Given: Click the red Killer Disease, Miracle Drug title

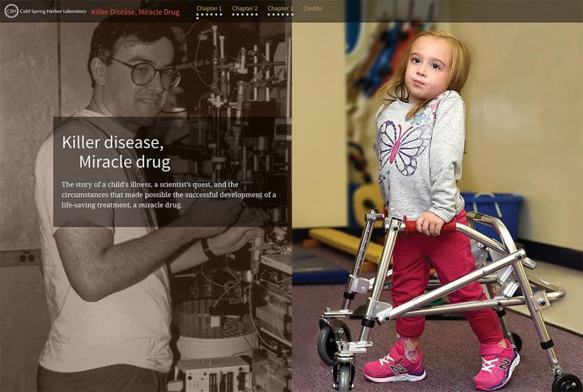Looking at the screenshot, I should coord(136,12).
